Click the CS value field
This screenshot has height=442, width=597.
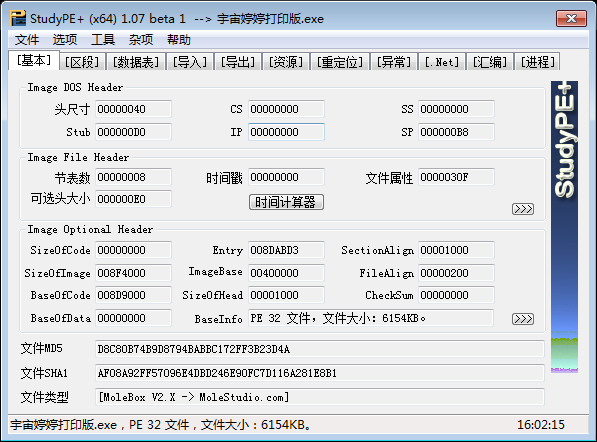tap(286, 109)
